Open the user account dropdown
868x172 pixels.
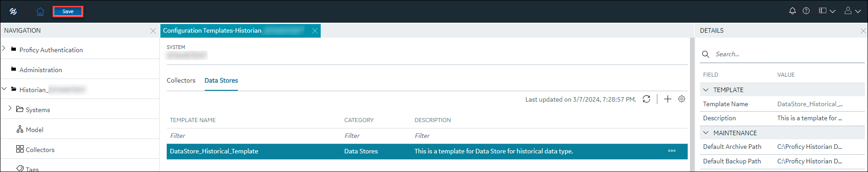click(x=852, y=11)
